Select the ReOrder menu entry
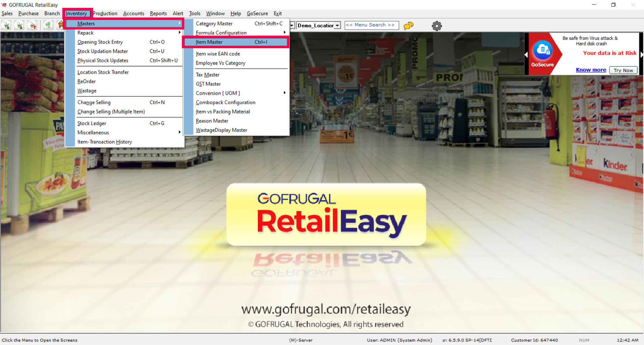The height and width of the screenshot is (345, 644). [124, 81]
